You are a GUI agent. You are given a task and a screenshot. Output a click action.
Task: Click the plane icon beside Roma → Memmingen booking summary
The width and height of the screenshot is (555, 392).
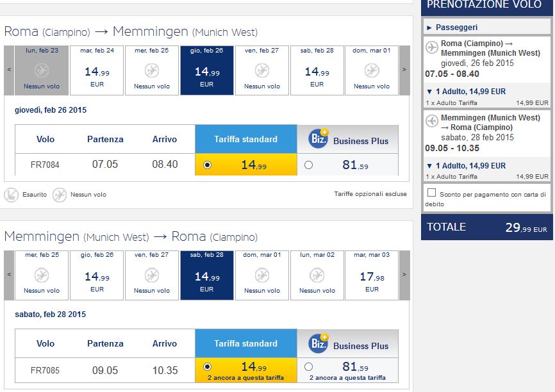(431, 48)
